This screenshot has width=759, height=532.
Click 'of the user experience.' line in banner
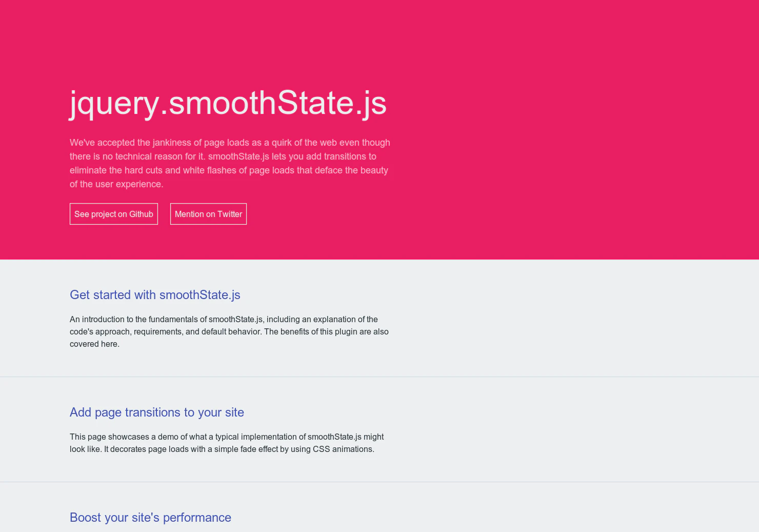116,184
